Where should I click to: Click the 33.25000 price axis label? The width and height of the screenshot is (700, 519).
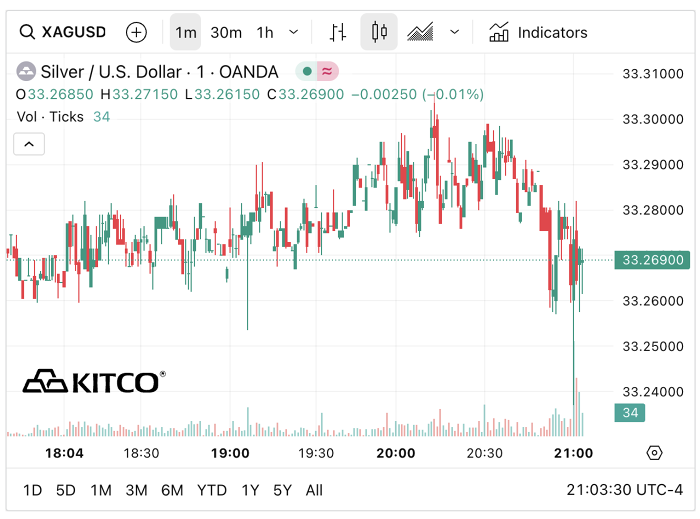point(653,346)
